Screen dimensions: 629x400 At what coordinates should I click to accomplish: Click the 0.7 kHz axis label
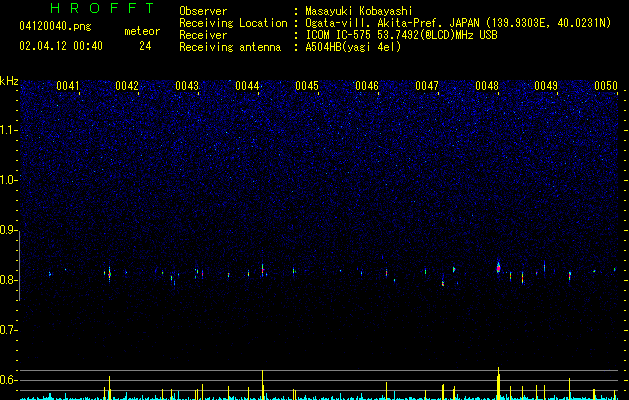9,331
